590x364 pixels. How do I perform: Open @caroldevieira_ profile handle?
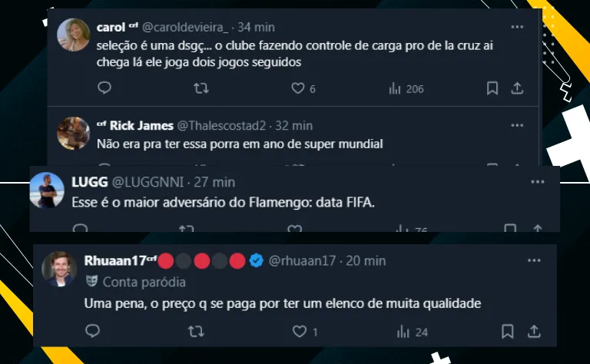[185, 28]
